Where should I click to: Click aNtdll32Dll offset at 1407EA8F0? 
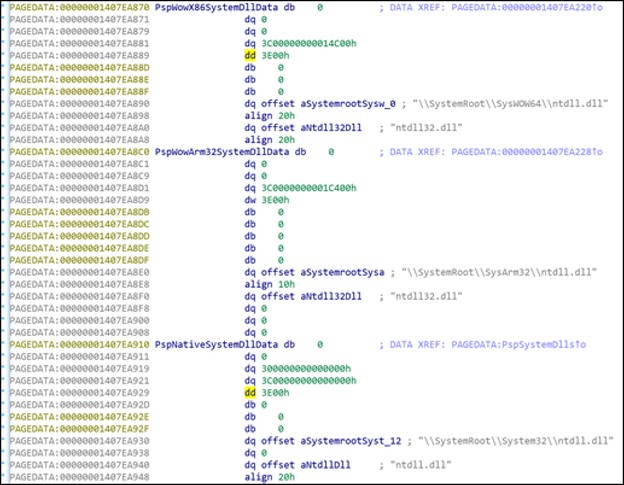(x=331, y=296)
